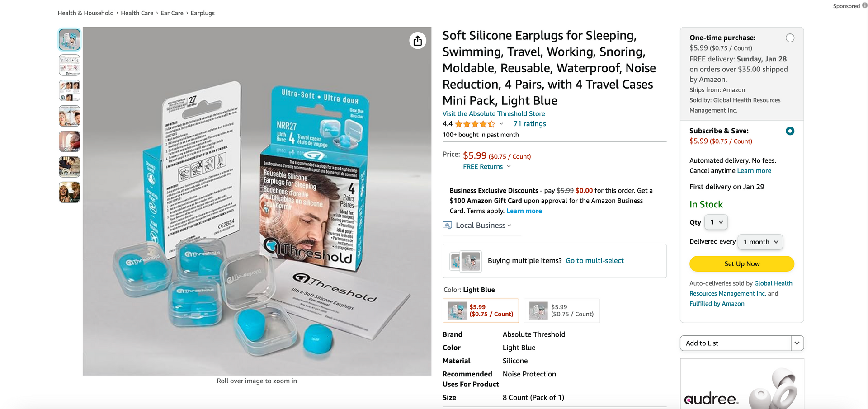Open the star rating breakdown chevron

click(501, 124)
